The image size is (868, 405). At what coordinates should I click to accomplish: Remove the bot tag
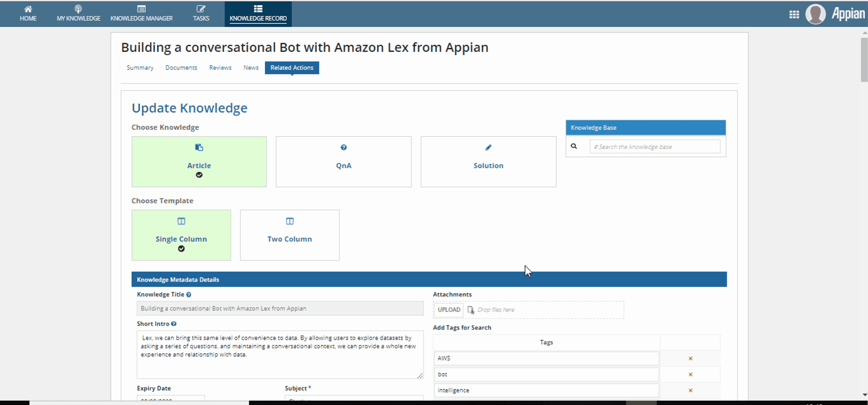point(690,374)
